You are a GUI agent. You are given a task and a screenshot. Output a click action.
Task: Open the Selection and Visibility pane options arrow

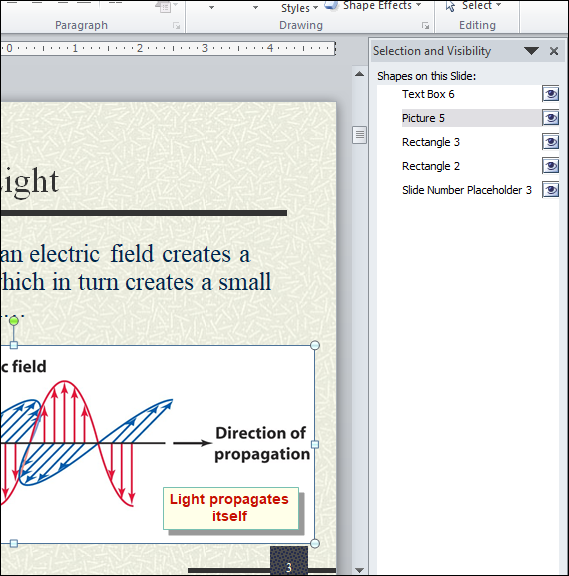click(x=531, y=51)
